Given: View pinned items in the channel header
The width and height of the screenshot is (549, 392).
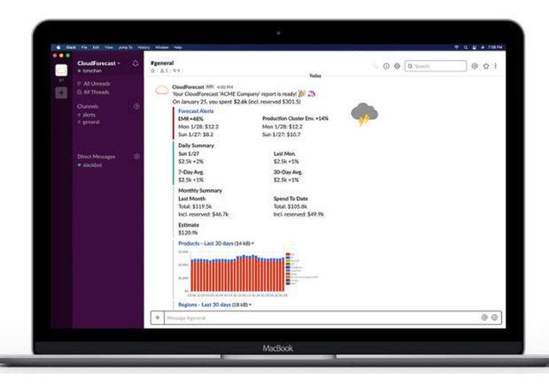Looking at the screenshot, I should [x=176, y=71].
